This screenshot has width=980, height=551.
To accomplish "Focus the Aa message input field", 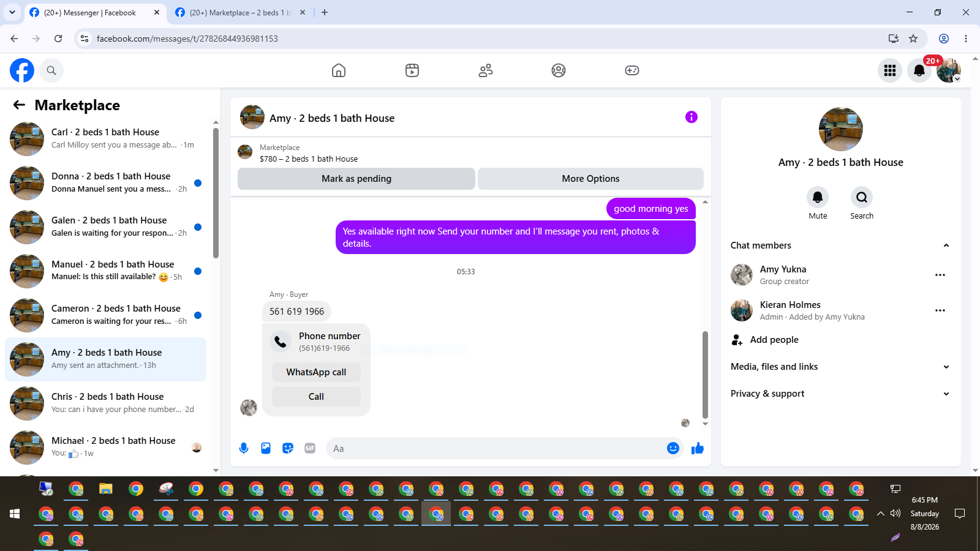I will click(496, 449).
